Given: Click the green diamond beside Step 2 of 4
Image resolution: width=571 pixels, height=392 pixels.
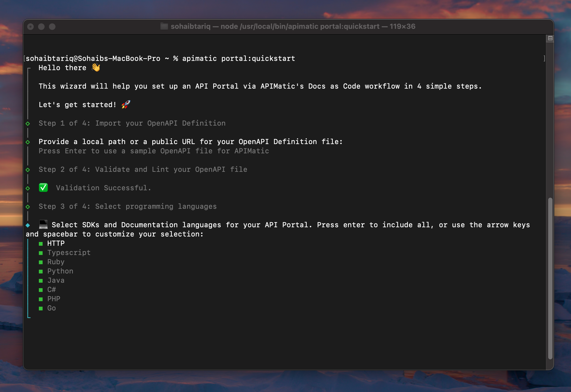Looking at the screenshot, I should (28, 170).
